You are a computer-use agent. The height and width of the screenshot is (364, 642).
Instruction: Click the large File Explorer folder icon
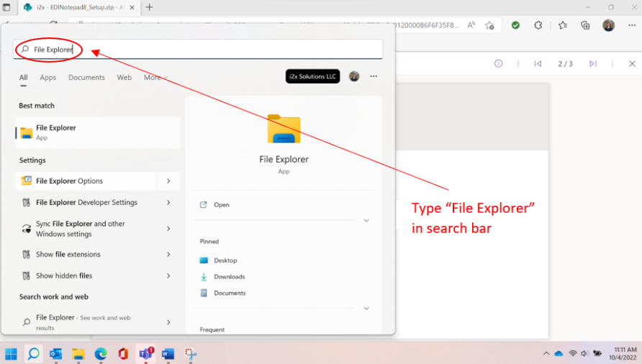coord(284,129)
